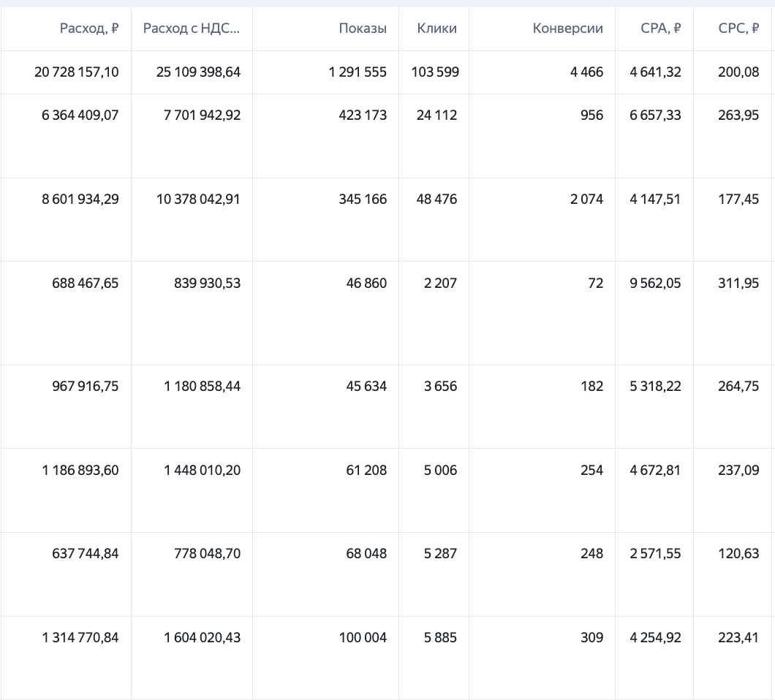The image size is (775, 700).
Task: Select the impressions cell 100 004
Action: point(363,638)
